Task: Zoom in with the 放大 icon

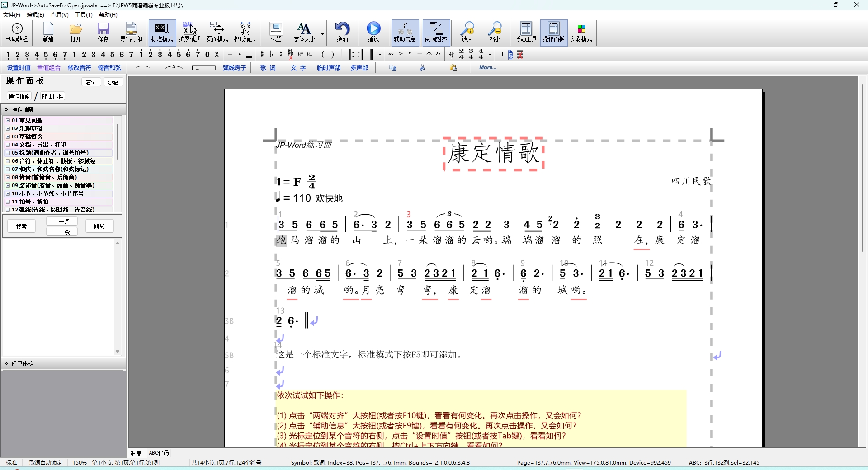Action: 467,33
